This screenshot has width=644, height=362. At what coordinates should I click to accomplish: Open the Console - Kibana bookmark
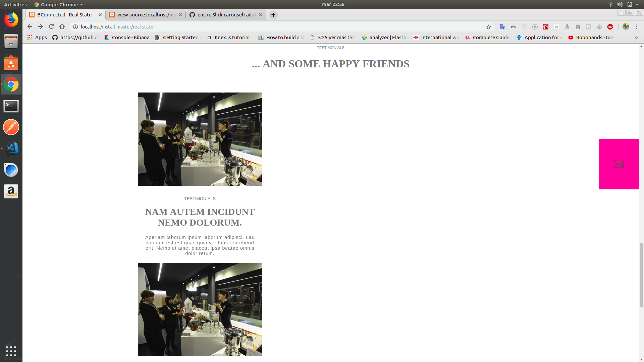(x=127, y=38)
